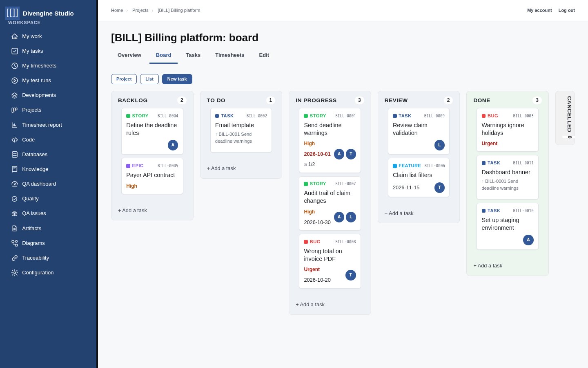Click avatar L on Review claim validation card
The image size is (588, 368).
(x=439, y=145)
